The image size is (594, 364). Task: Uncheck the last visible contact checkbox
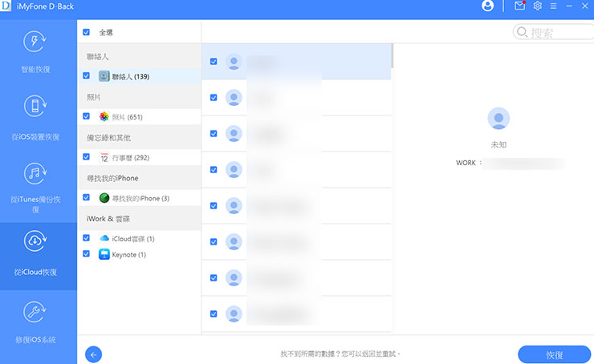214,313
